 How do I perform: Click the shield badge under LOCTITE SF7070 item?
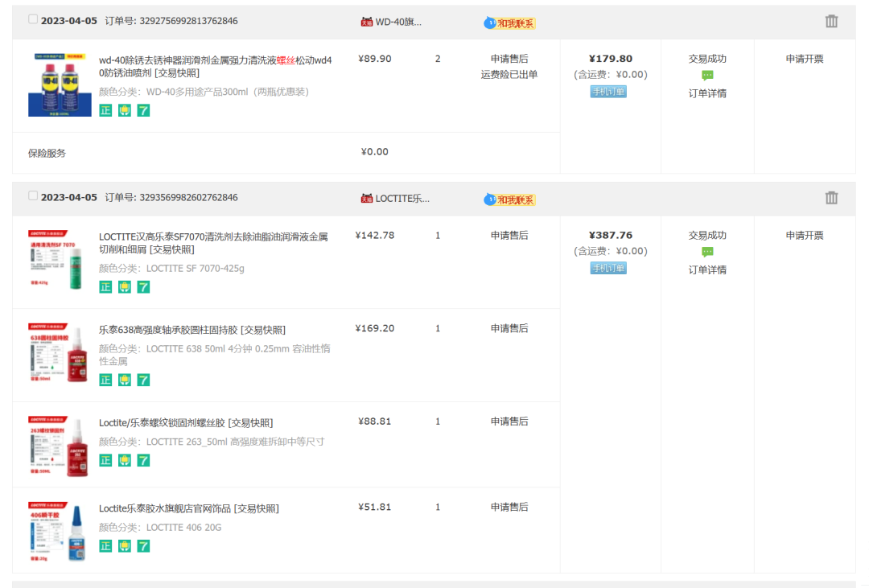click(124, 286)
